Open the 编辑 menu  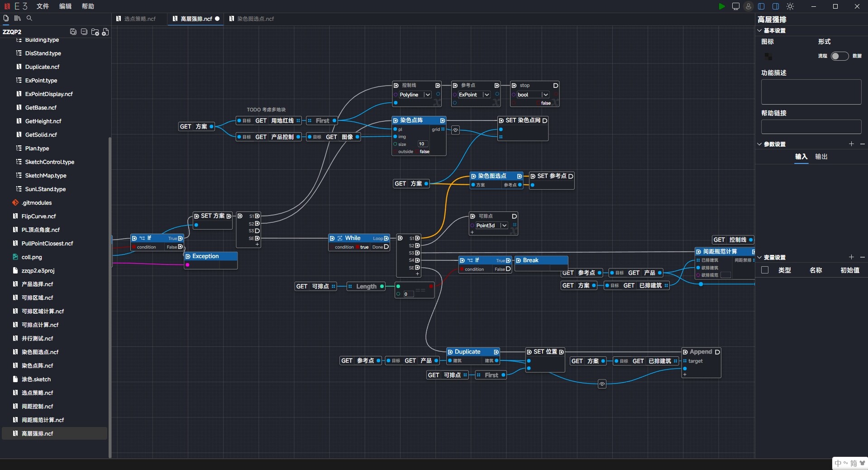tap(65, 6)
